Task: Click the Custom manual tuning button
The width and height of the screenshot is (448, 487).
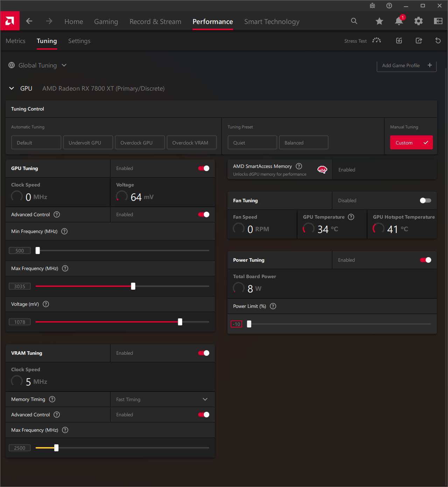Action: (x=412, y=142)
